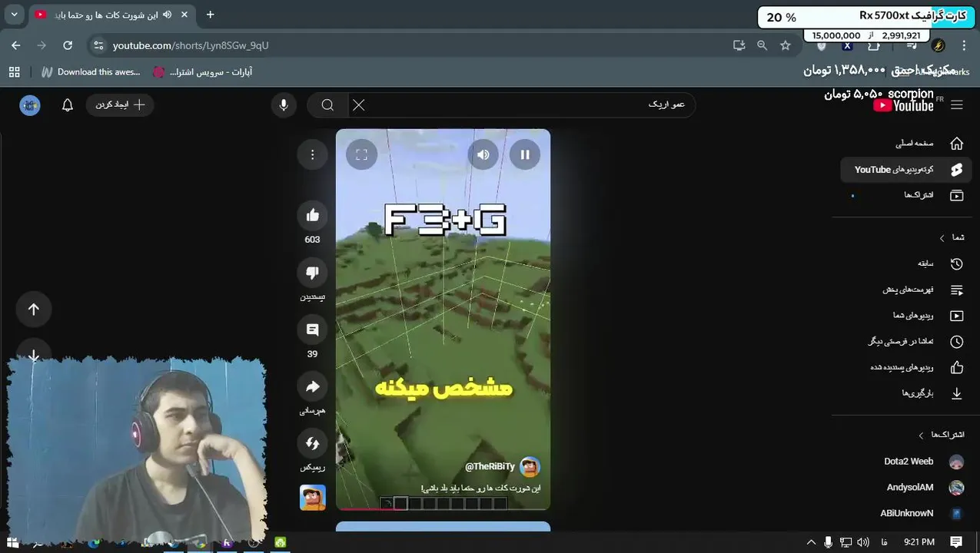Open the Remix option
The height and width of the screenshot is (553, 980).
click(312, 444)
